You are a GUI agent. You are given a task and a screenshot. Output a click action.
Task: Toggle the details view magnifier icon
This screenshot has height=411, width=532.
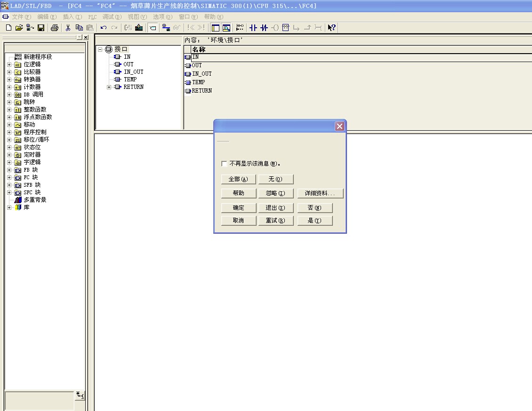(226, 28)
